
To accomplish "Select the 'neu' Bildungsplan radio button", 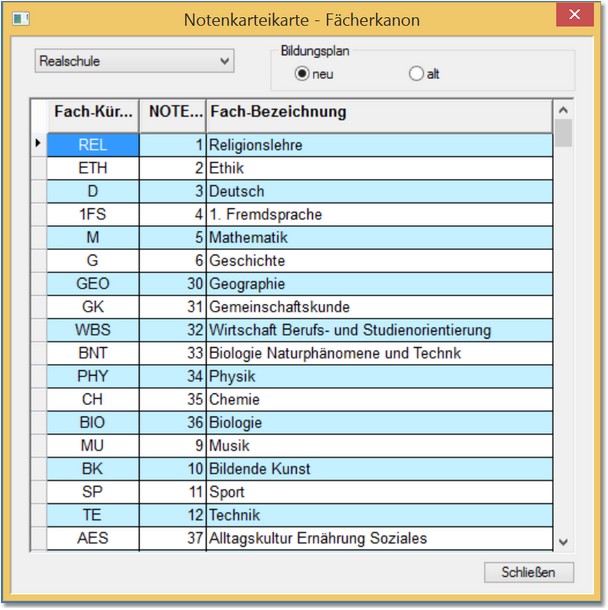I will tap(301, 74).
